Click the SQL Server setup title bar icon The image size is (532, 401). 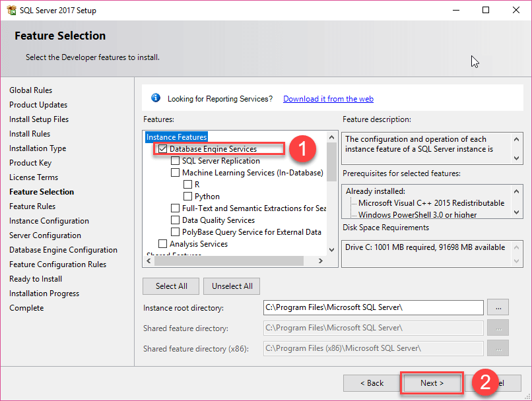click(12, 10)
